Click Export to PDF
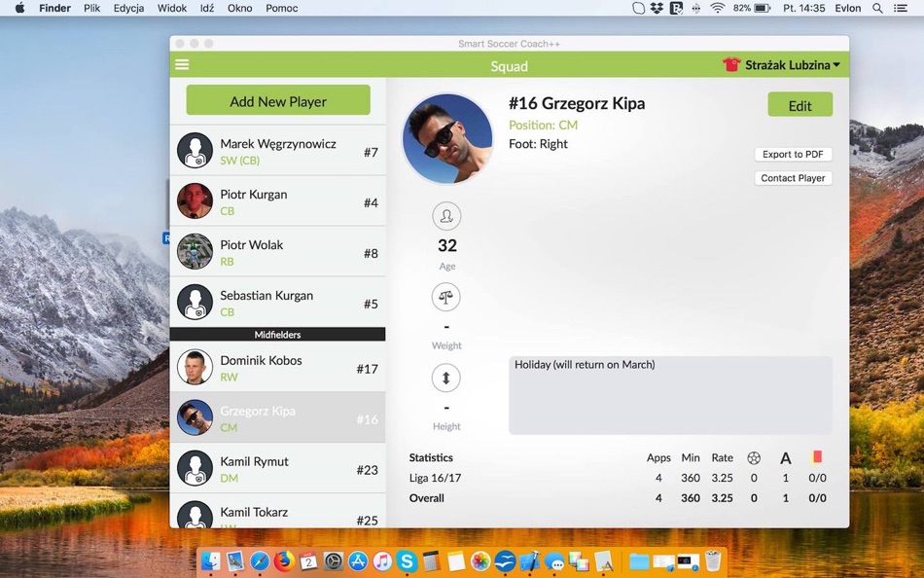924x578 pixels. click(x=793, y=154)
